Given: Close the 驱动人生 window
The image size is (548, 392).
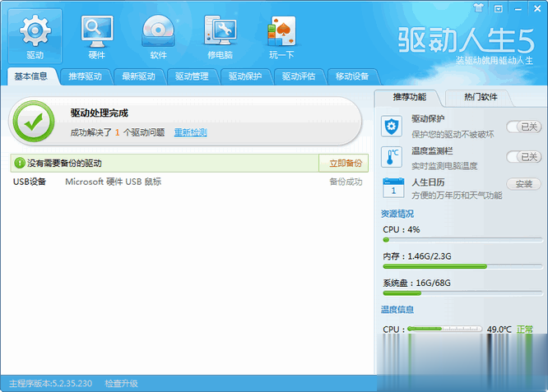Looking at the screenshot, I should tap(537, 9).
